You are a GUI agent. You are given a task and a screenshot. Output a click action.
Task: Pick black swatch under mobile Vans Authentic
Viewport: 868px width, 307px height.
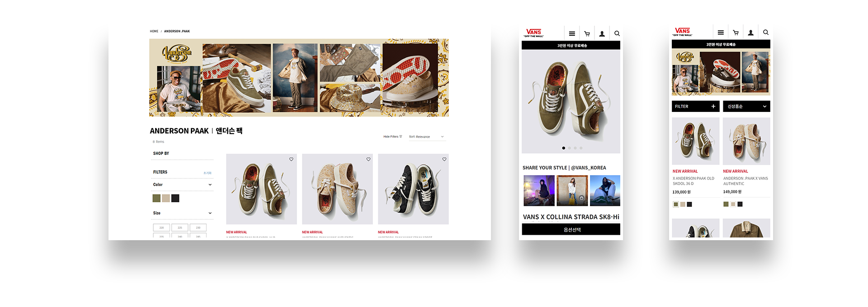pos(740,204)
